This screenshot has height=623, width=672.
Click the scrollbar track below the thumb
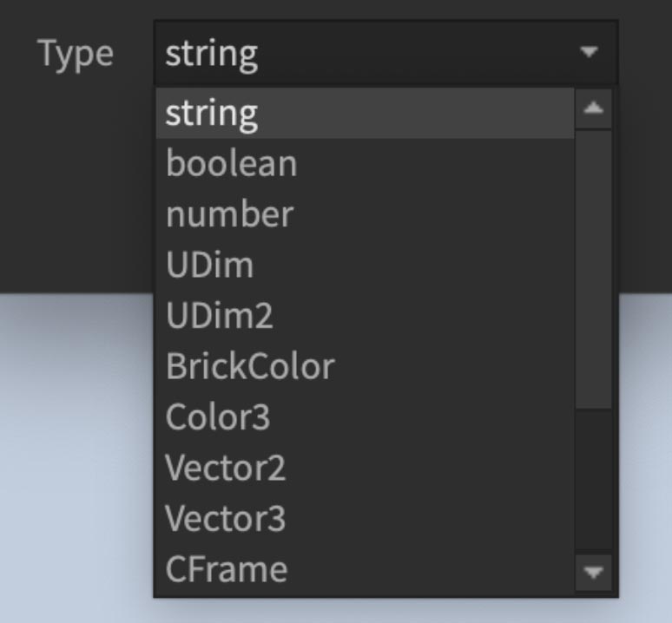(594, 480)
